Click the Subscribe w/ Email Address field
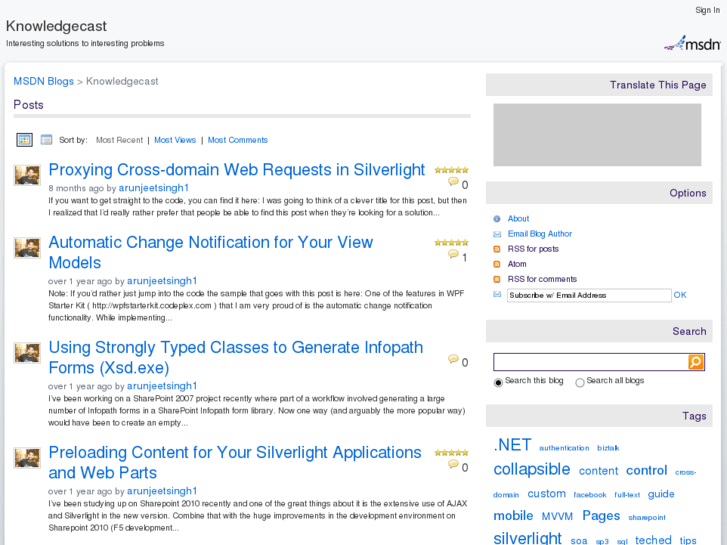 click(589, 295)
